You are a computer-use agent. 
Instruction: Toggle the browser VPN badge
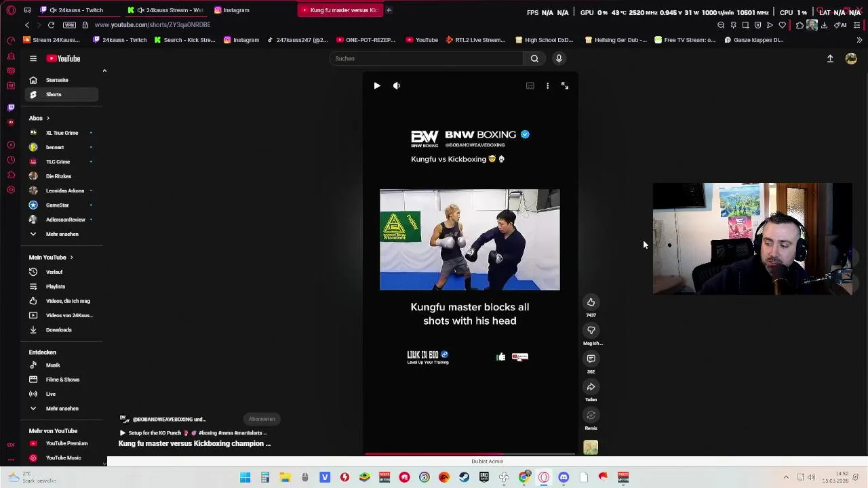[x=69, y=25]
